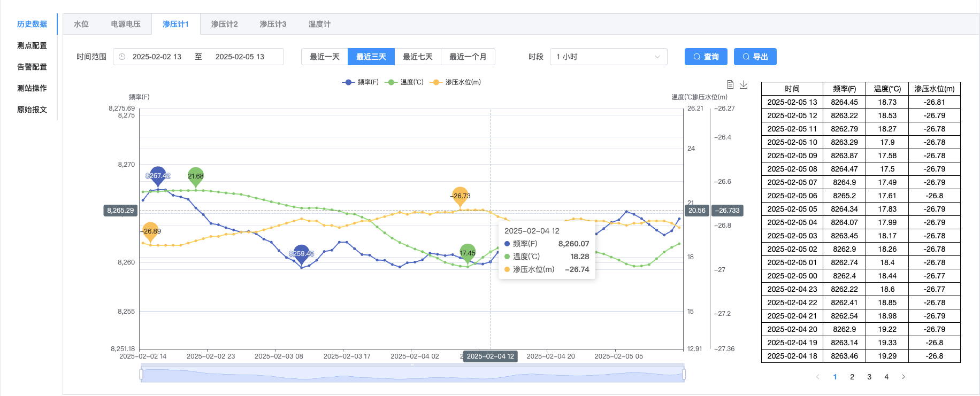Click the blue 8267.42 max marker pin

(x=158, y=175)
